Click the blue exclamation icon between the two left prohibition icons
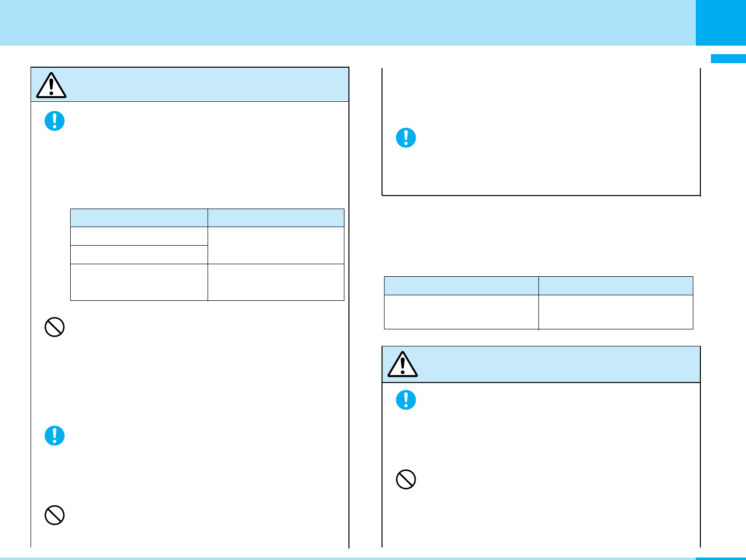Screen dimensions: 746x560 point(55,436)
